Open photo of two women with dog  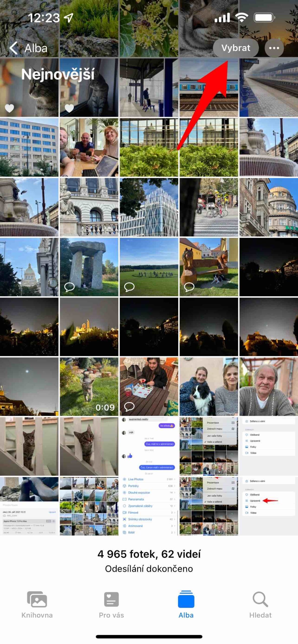click(209, 386)
